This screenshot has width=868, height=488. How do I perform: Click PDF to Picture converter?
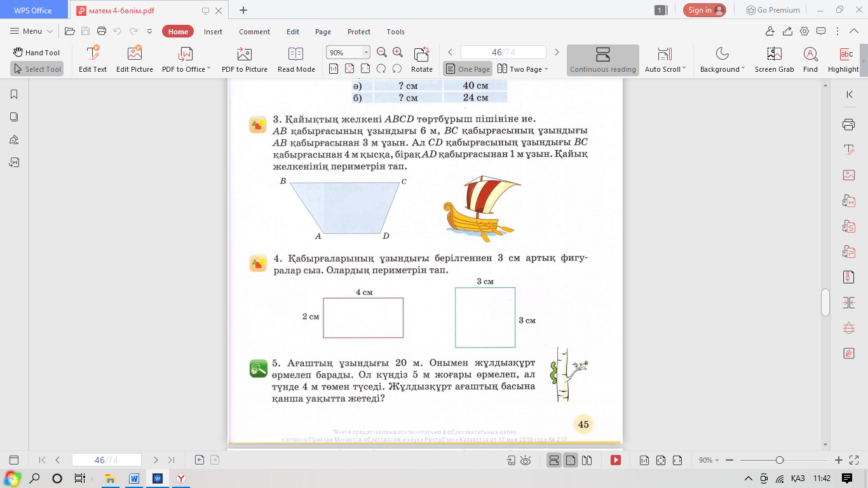(244, 60)
